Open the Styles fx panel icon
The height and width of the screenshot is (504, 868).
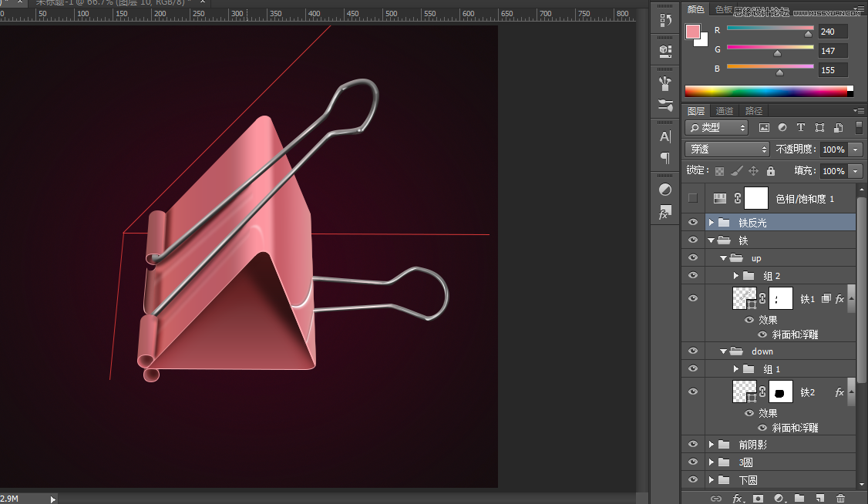(x=665, y=212)
